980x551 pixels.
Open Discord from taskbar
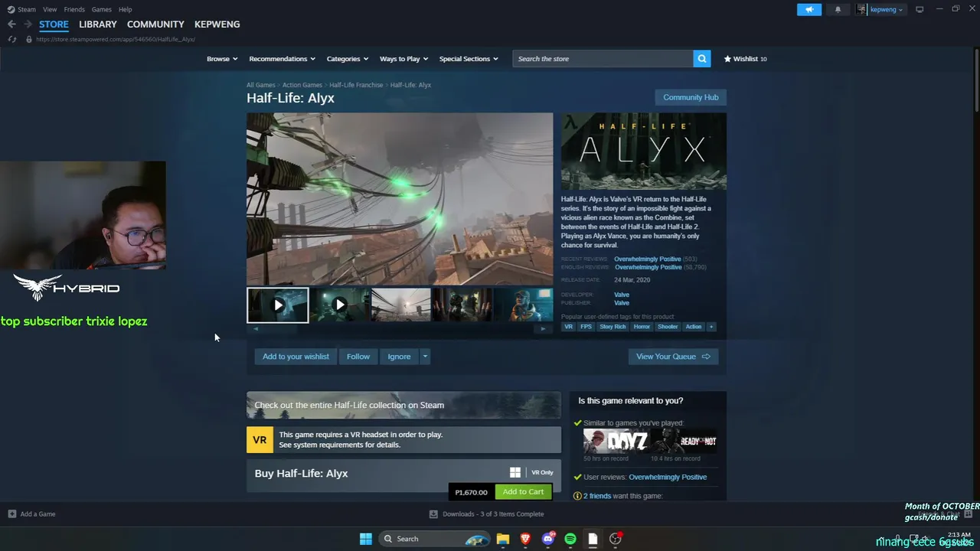(x=547, y=539)
